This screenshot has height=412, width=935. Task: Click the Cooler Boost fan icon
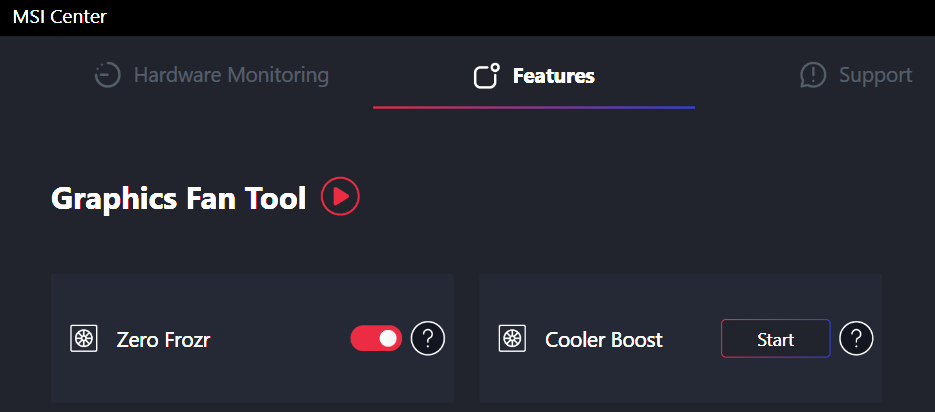point(512,339)
